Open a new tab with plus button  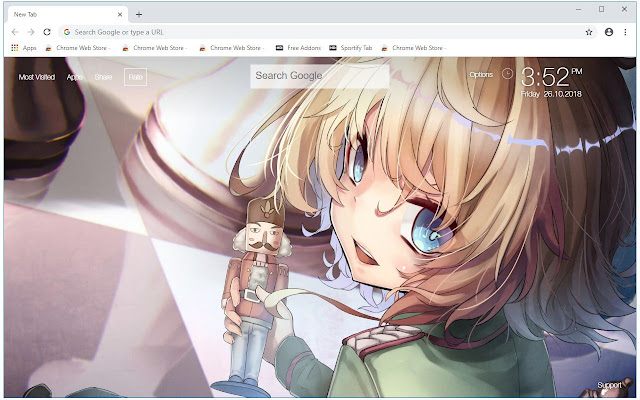[139, 15]
